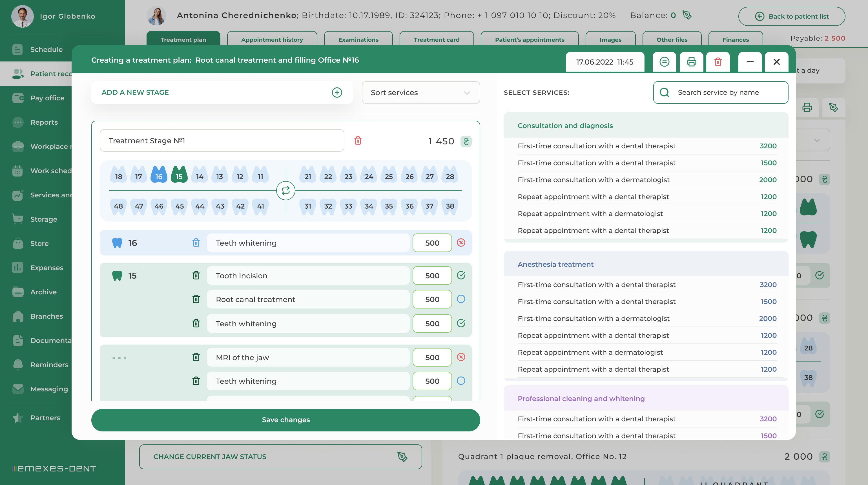Delete tooth 16 Teeth whitening trash icon
The image size is (868, 485).
(x=196, y=243)
